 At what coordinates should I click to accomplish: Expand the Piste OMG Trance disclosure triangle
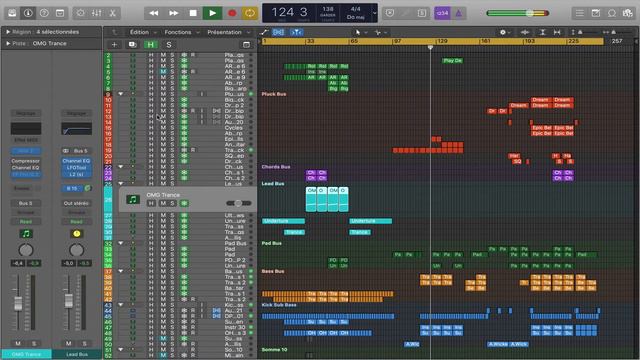(x=8, y=43)
